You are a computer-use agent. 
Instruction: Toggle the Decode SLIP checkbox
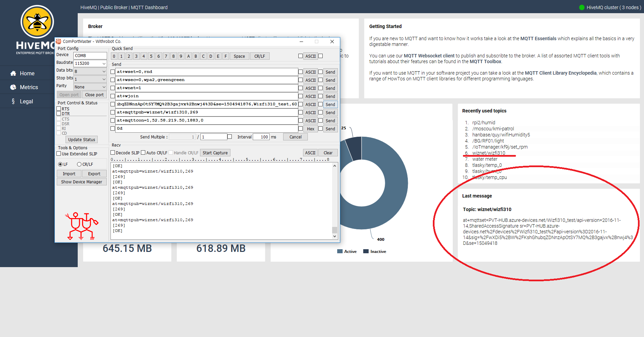113,153
